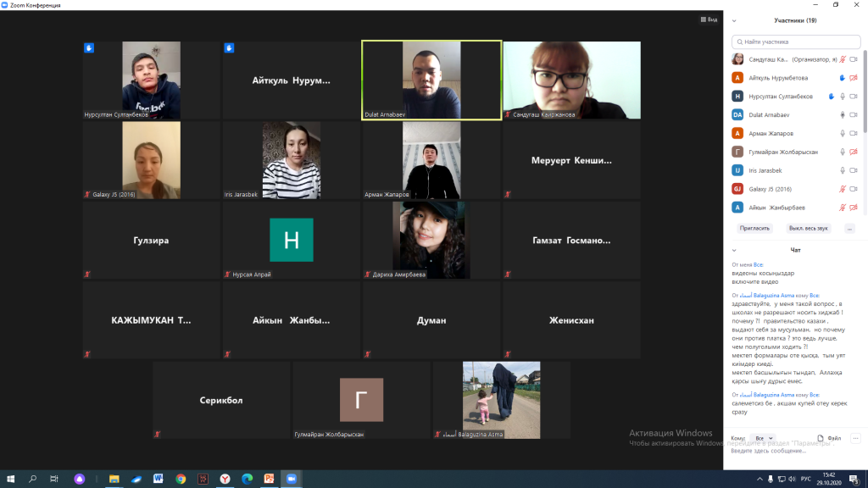Open the Кому recipient dropdown set to Все
Image resolution: width=868 pixels, height=488 pixels.
(x=763, y=438)
